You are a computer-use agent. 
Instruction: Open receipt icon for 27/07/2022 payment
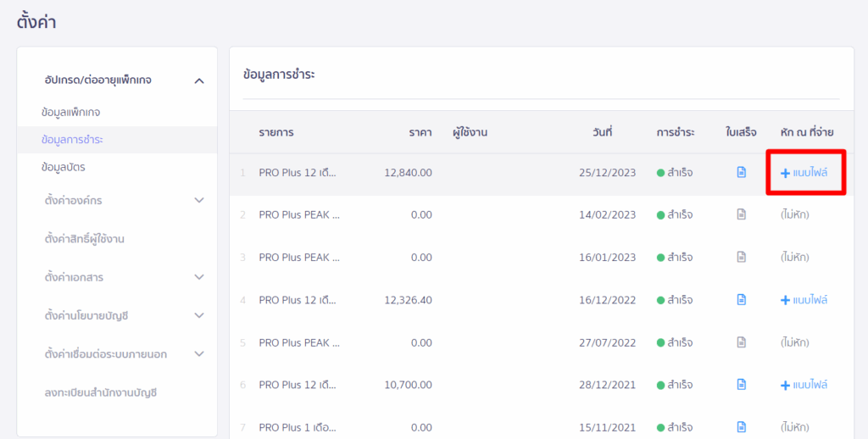coord(742,342)
